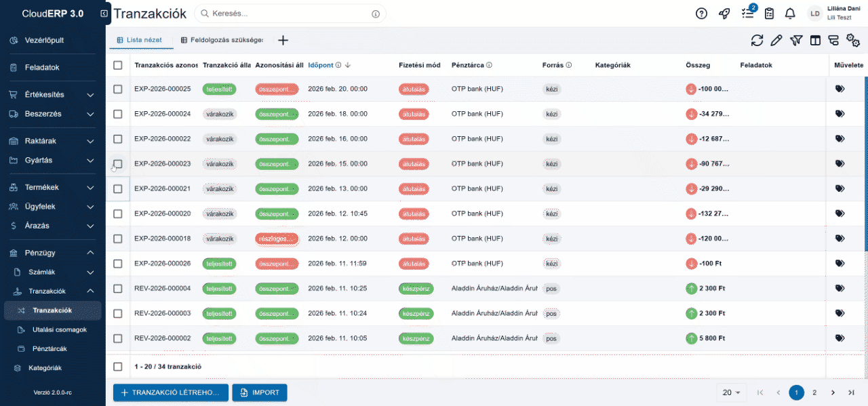Open Pénztárcák in the sidebar
Screen dimensions: 868x406
tap(50, 348)
